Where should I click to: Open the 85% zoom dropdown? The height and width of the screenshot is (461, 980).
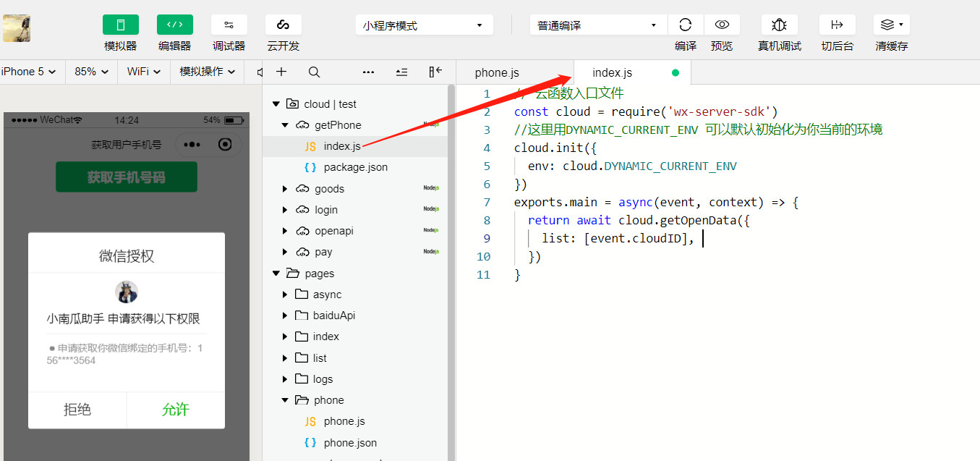(x=92, y=72)
